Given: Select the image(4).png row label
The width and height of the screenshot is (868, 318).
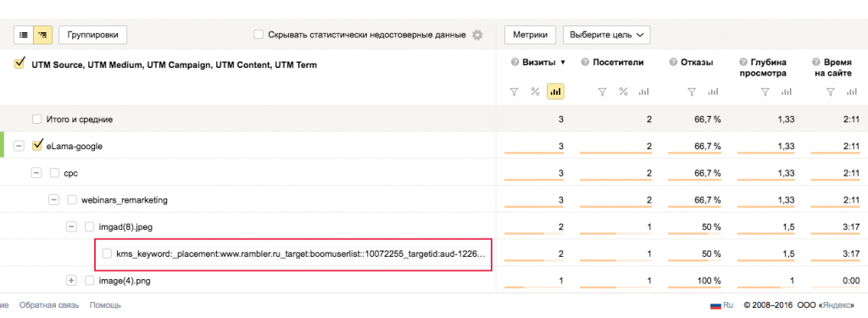Looking at the screenshot, I should 124,281.
